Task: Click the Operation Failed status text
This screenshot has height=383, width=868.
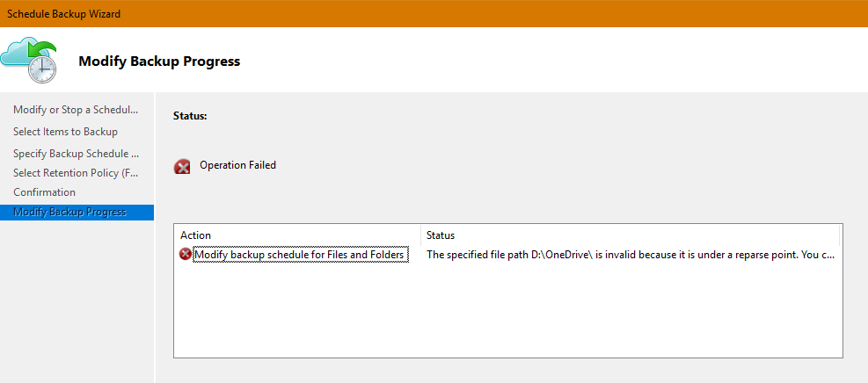Action: (237, 164)
